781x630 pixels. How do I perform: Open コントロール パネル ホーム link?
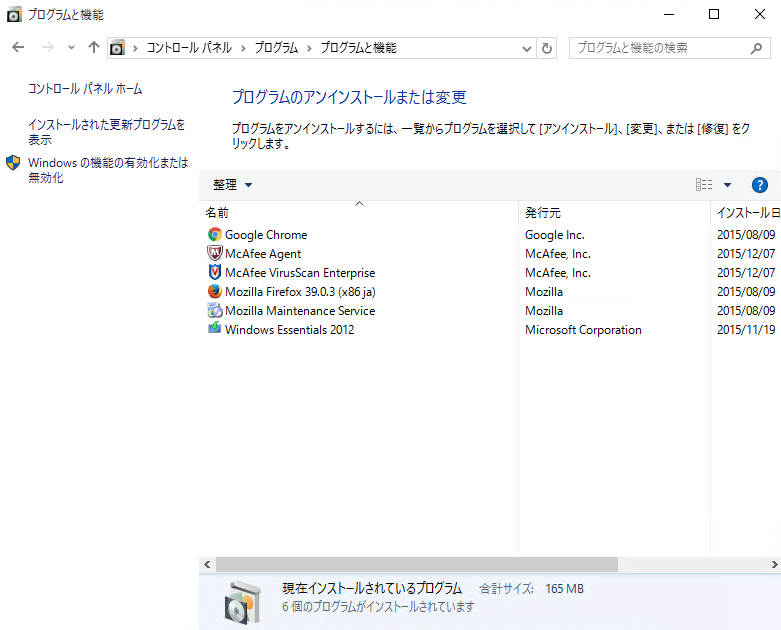(85, 89)
